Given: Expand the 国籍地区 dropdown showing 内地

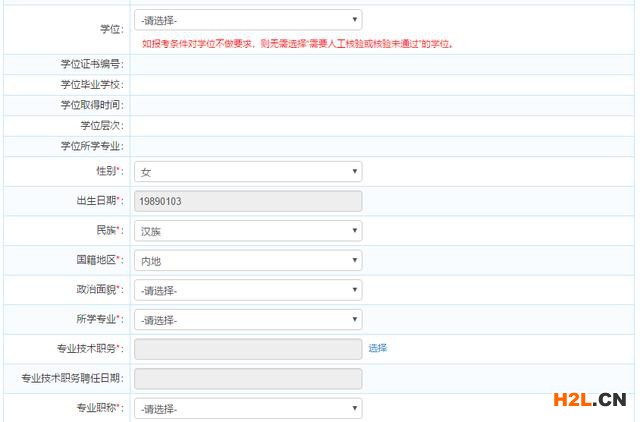Looking at the screenshot, I should coord(247,261).
